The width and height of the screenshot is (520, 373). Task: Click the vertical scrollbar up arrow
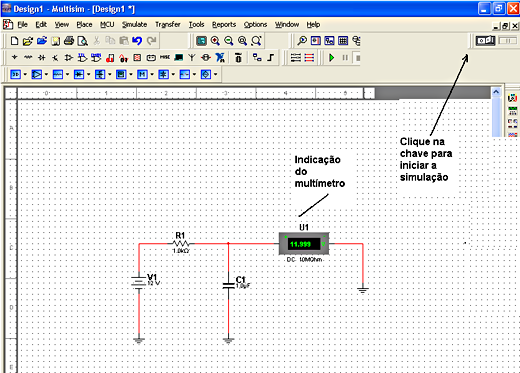click(x=496, y=92)
